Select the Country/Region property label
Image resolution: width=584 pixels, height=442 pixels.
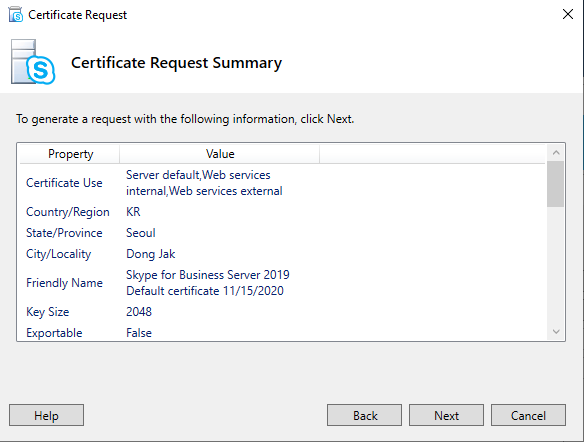coord(68,212)
